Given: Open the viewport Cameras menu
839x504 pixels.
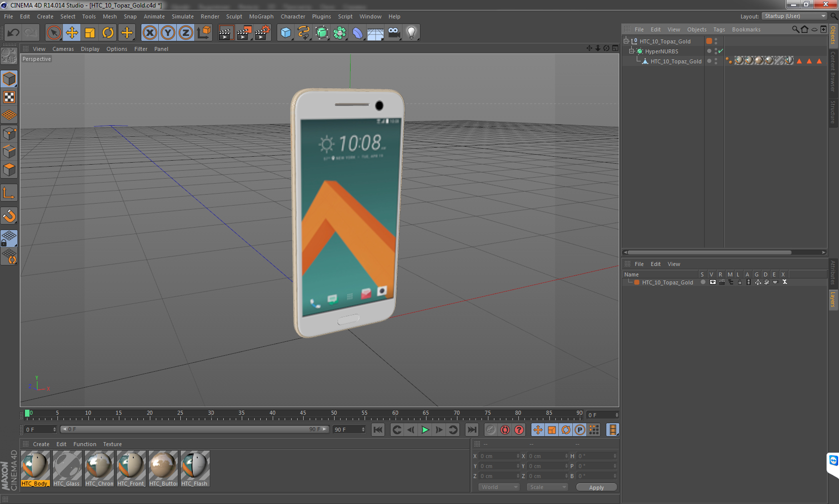Looking at the screenshot, I should click(x=63, y=49).
